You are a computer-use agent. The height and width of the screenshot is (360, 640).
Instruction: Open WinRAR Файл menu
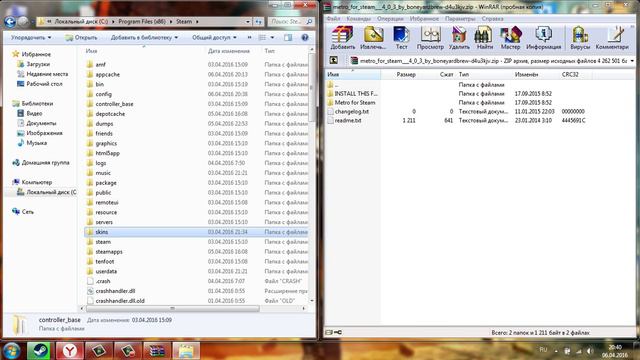click(333, 19)
